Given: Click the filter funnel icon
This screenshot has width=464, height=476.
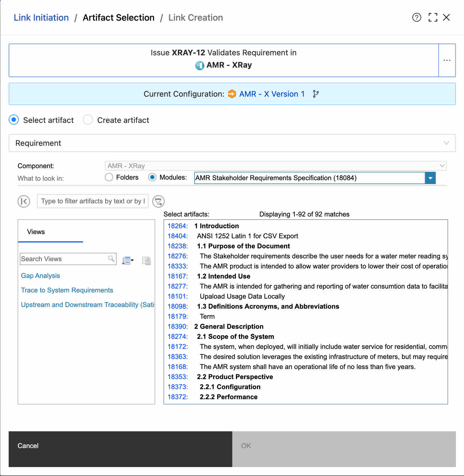Looking at the screenshot, I should tap(158, 201).
